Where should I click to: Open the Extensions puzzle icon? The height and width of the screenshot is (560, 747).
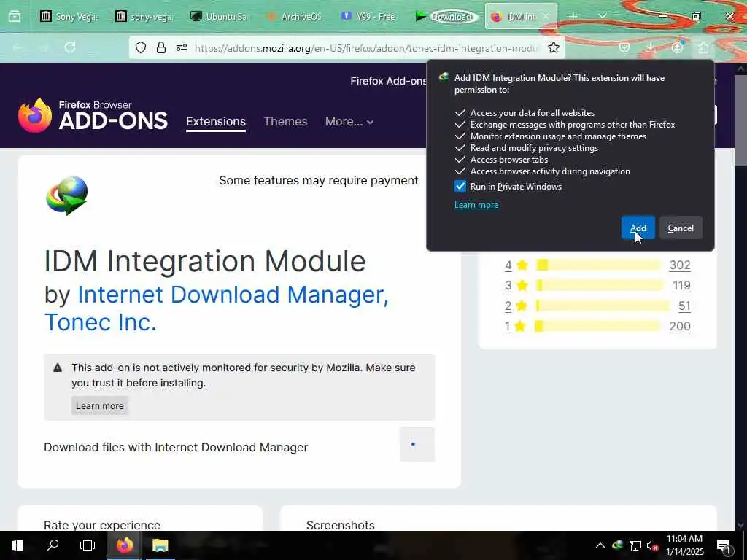tap(704, 47)
